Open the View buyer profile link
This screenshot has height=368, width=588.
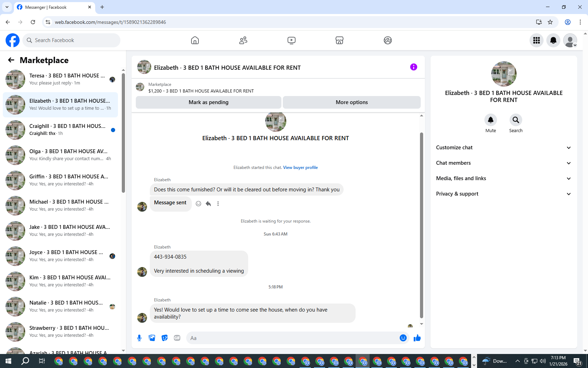point(300,168)
